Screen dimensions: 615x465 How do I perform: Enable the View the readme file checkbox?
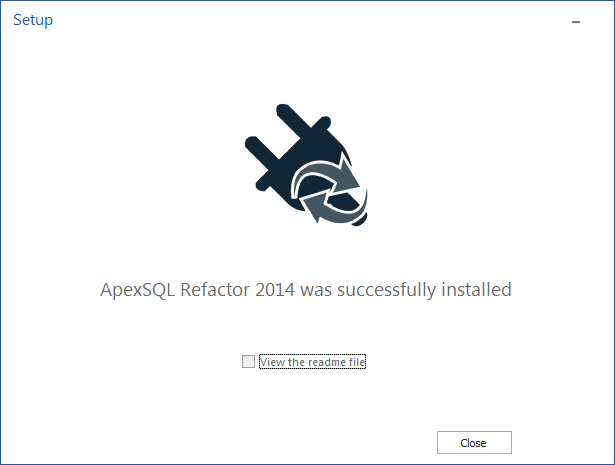(248, 361)
